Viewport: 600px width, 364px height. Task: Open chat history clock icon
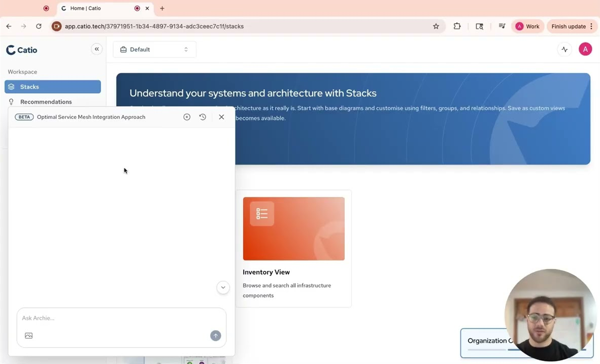[x=203, y=117]
